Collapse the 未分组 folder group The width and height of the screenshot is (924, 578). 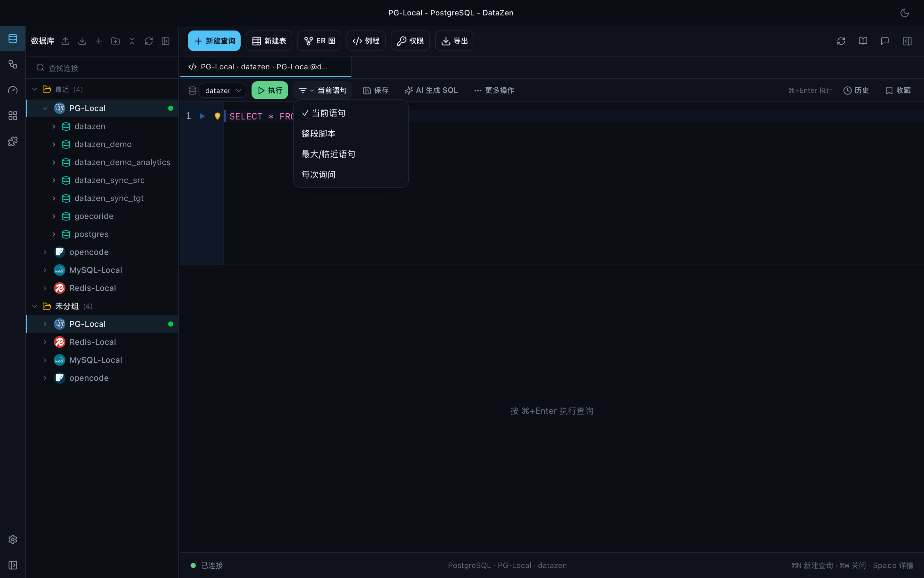(x=35, y=306)
